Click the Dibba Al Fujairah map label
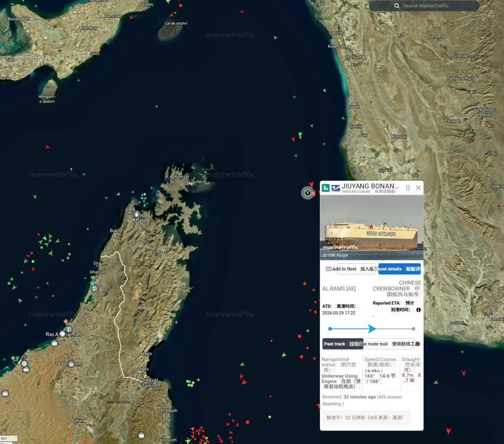The width and height of the screenshot is (504, 444). pyautogui.click(x=150, y=382)
